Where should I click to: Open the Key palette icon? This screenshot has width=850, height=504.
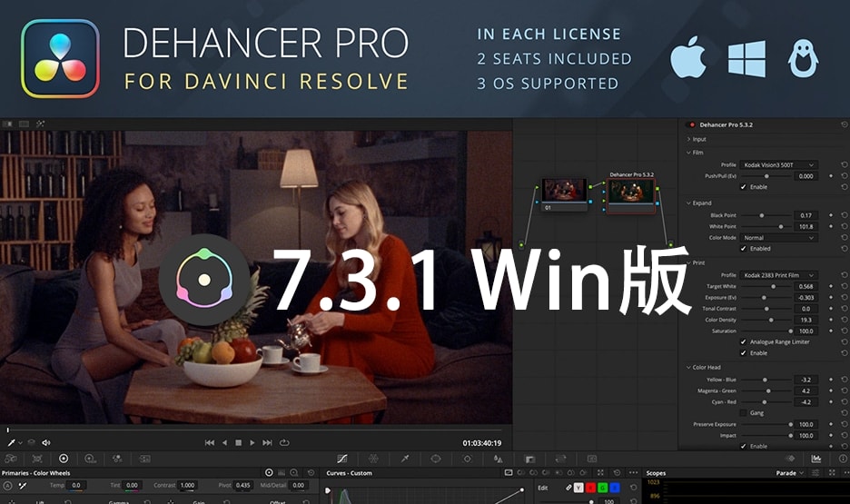point(529,459)
